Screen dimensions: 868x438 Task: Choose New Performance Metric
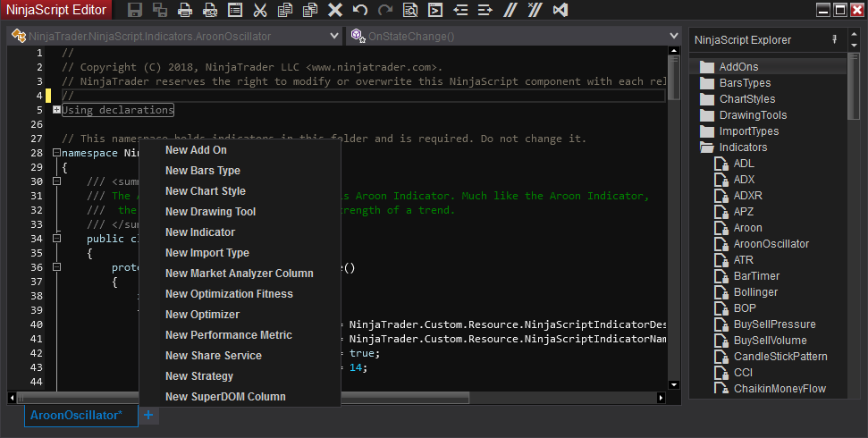pyautogui.click(x=240, y=335)
